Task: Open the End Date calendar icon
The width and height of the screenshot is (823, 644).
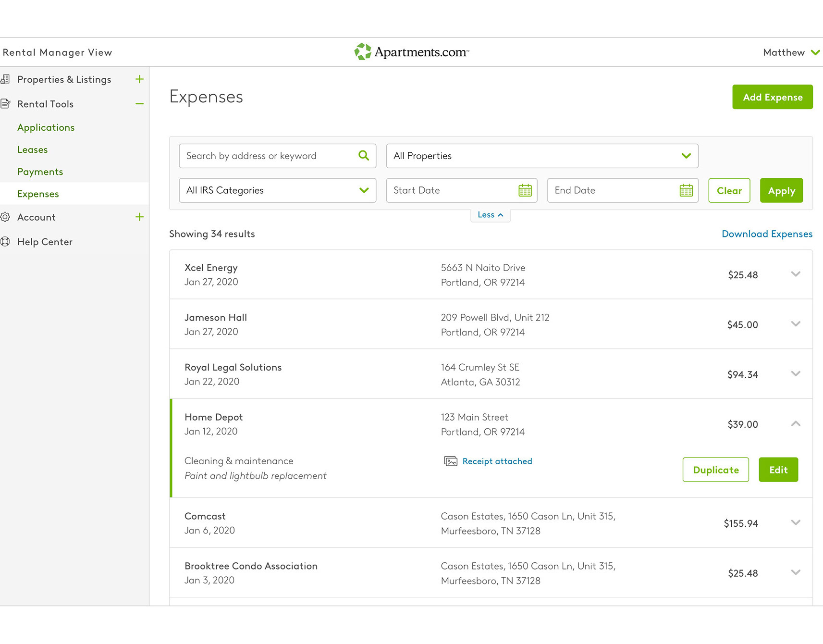Action: 686,190
